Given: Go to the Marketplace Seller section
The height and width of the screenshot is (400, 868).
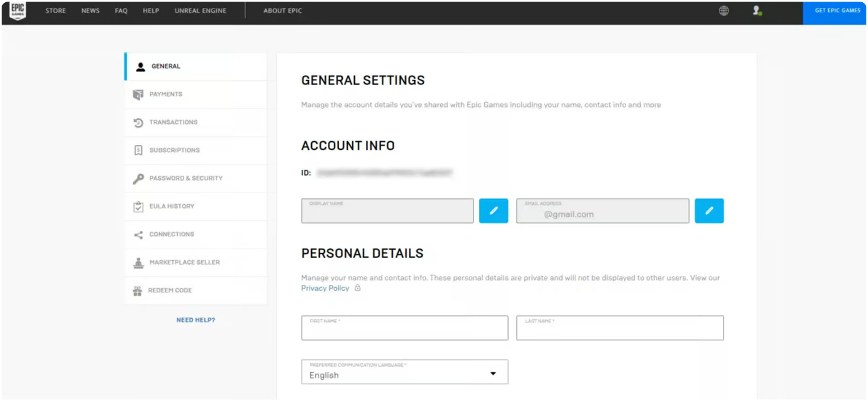Looking at the screenshot, I should 196,262.
